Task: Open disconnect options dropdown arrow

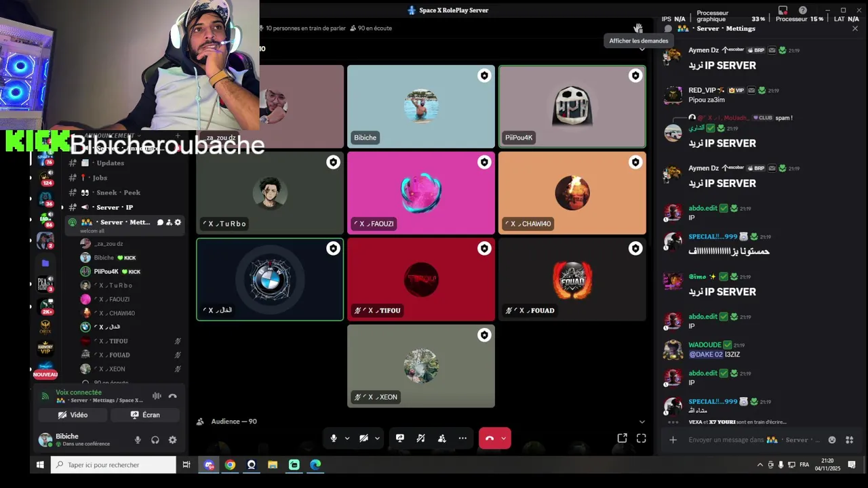Action: click(504, 439)
